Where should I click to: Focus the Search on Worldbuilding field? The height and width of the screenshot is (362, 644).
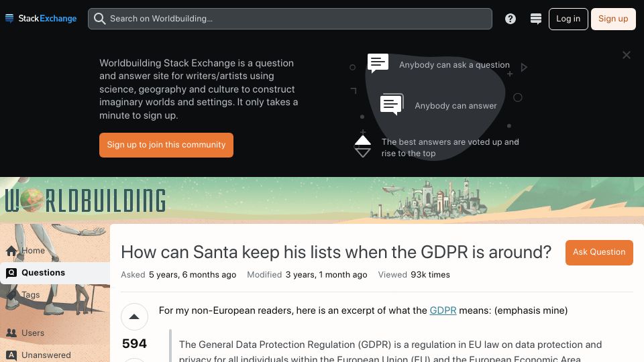pyautogui.click(x=290, y=19)
